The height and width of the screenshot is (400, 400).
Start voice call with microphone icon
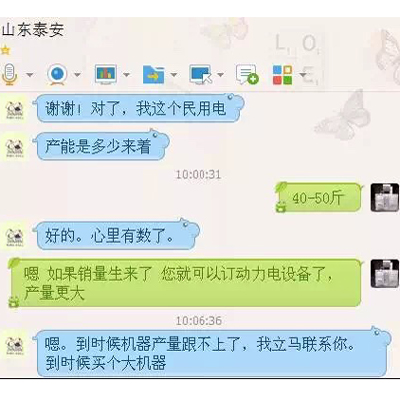[9, 74]
